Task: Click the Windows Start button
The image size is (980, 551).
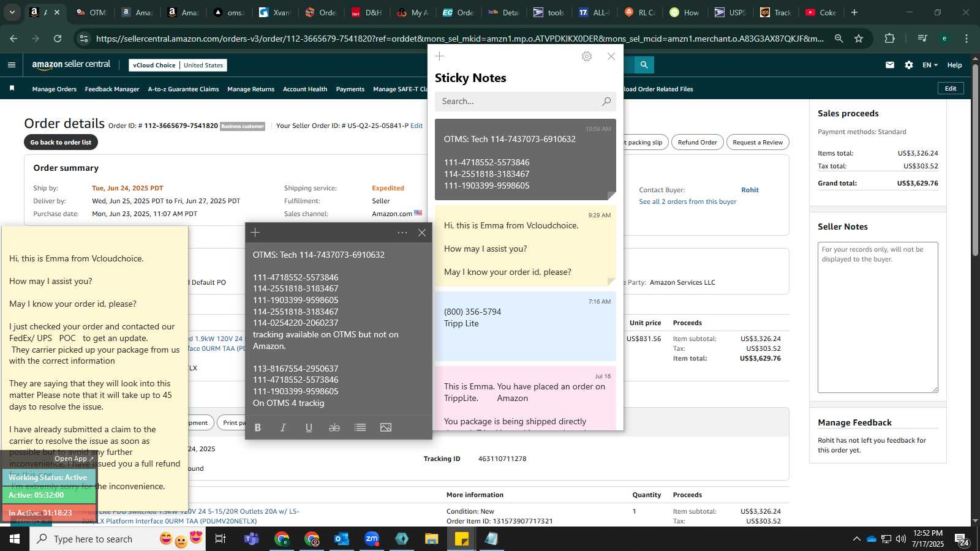Action: pos(15,539)
